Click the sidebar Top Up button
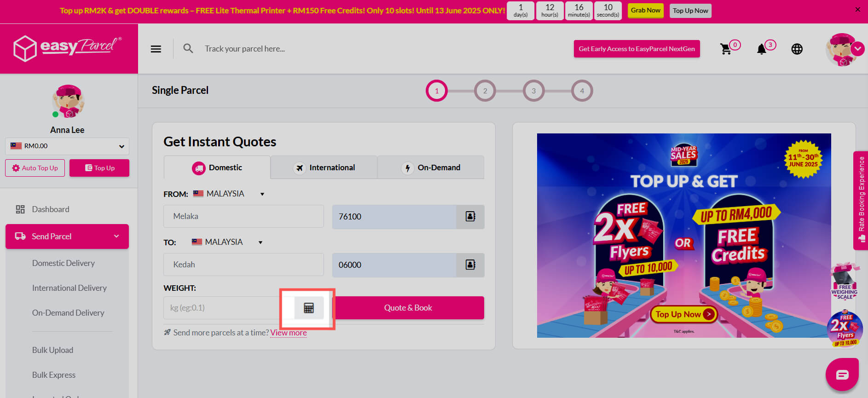 99,168
